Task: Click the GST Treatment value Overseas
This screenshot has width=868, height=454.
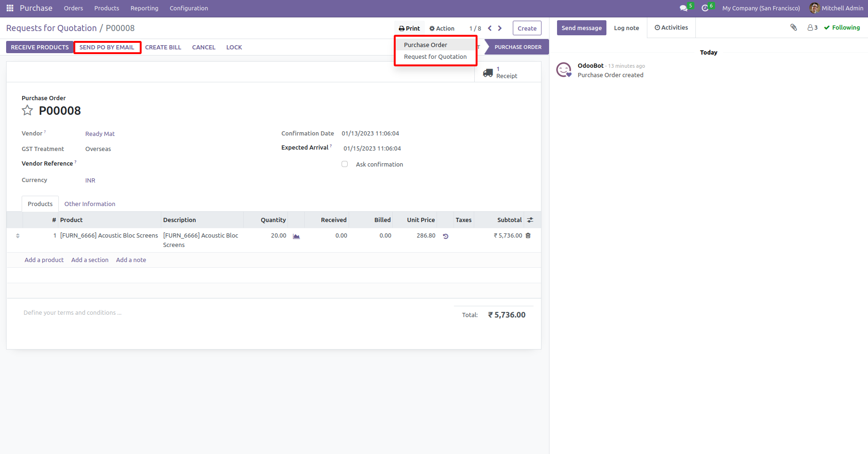Action: point(98,149)
